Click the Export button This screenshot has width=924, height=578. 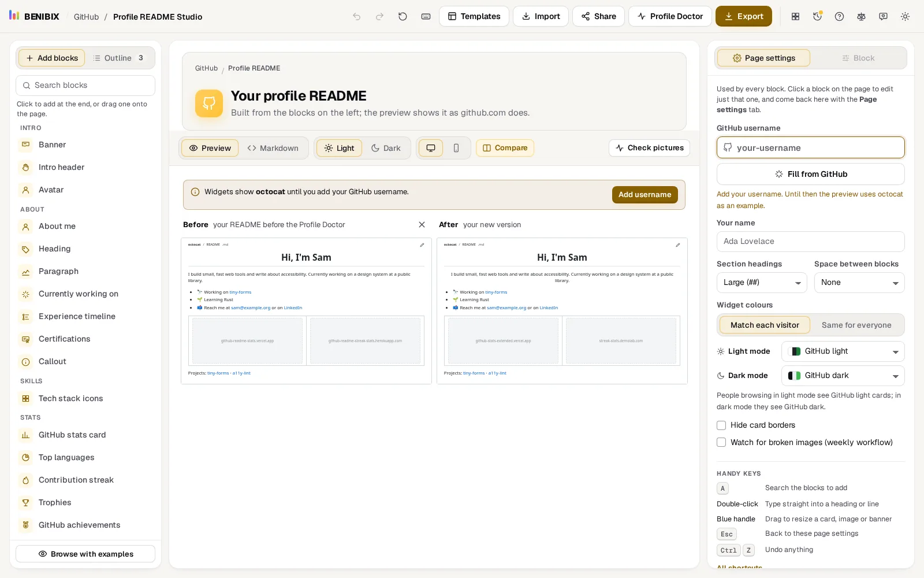click(x=744, y=16)
